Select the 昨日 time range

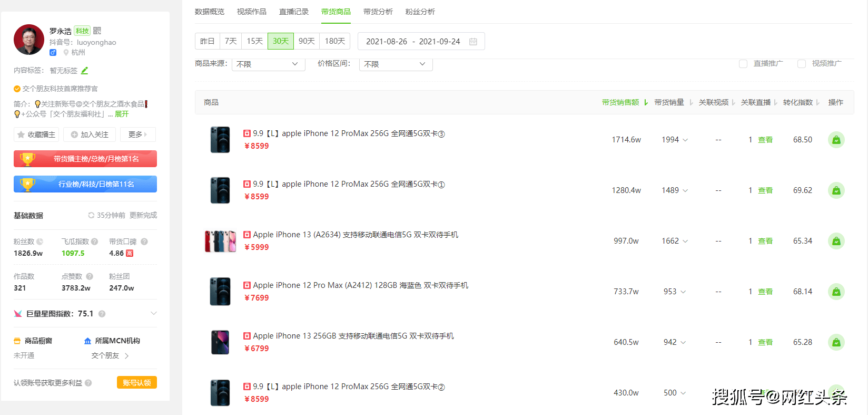(x=208, y=41)
